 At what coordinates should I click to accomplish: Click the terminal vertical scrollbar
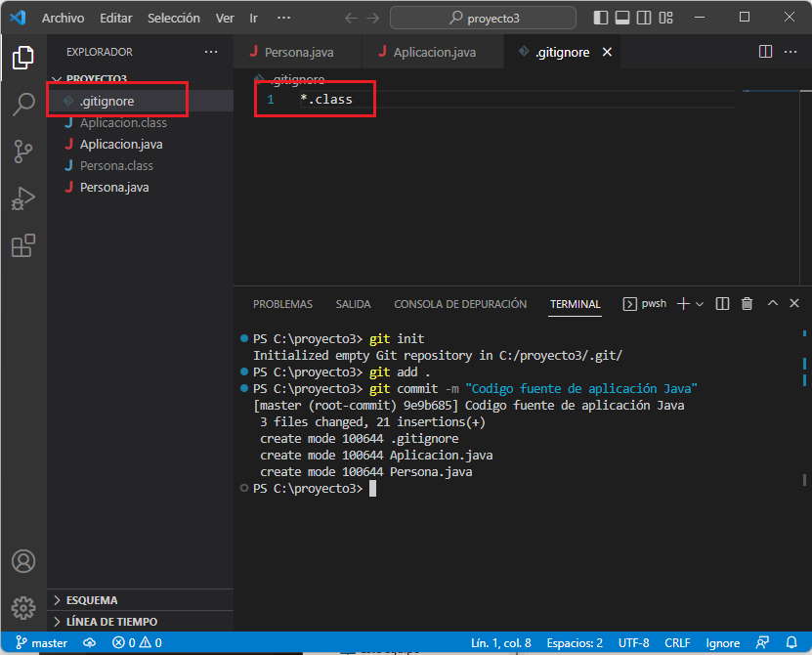tap(804, 410)
